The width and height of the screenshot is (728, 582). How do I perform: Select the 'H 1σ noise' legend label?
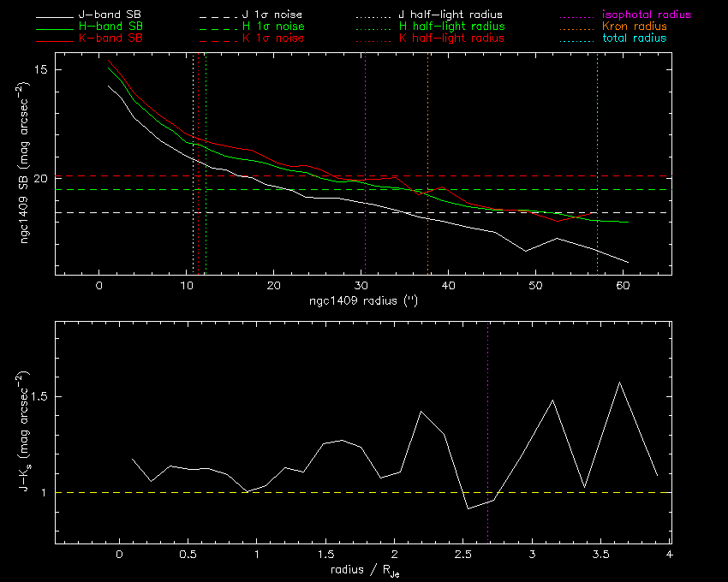tap(273, 27)
